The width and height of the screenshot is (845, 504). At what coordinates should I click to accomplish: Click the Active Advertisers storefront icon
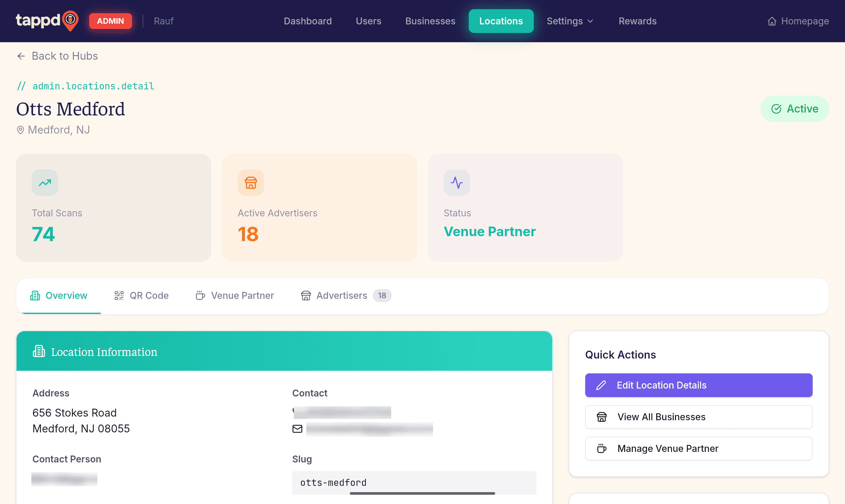coord(251,183)
